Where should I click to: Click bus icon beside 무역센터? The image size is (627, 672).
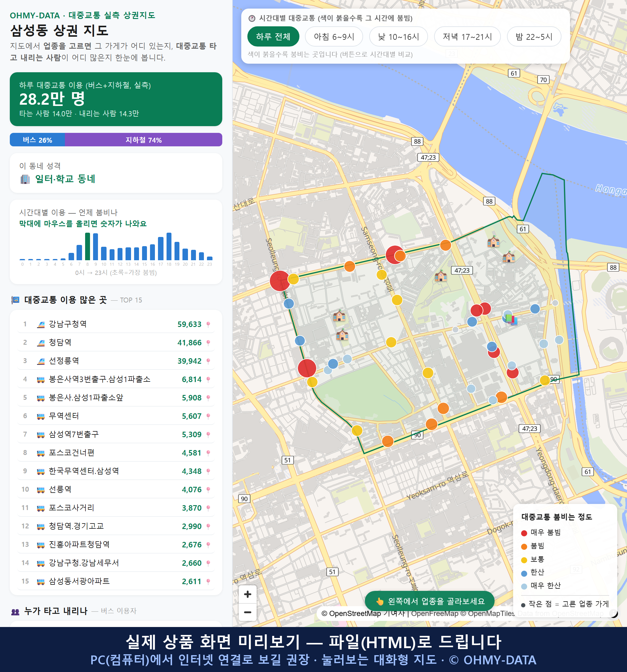(x=41, y=416)
